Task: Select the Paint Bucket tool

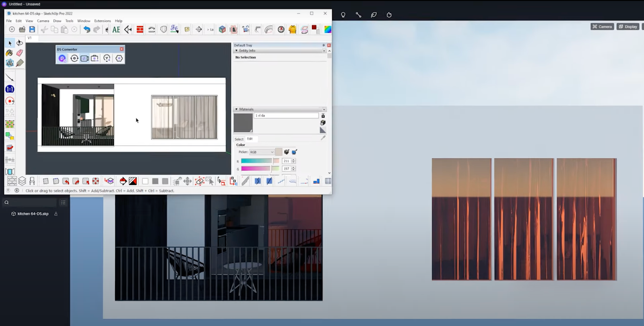Action: coord(10,53)
